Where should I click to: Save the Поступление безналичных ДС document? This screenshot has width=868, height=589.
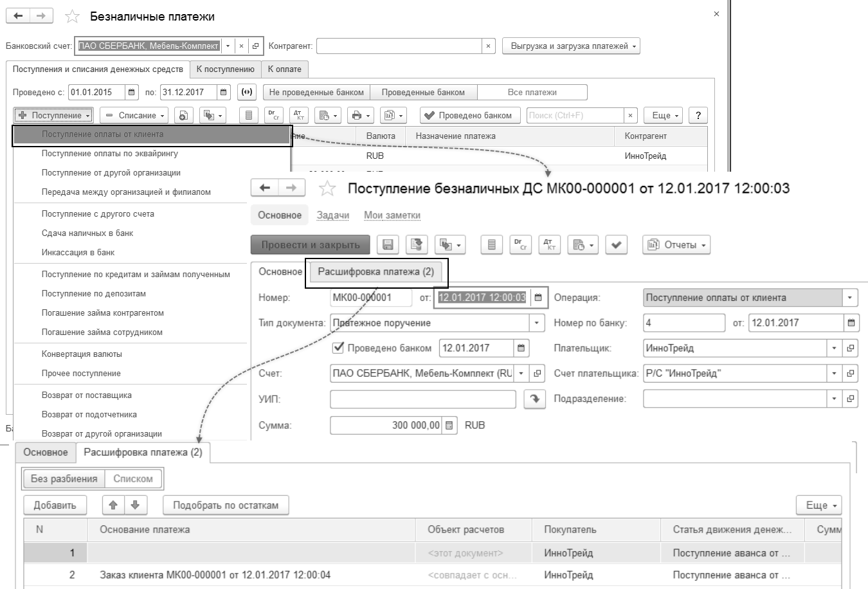pyautogui.click(x=388, y=245)
